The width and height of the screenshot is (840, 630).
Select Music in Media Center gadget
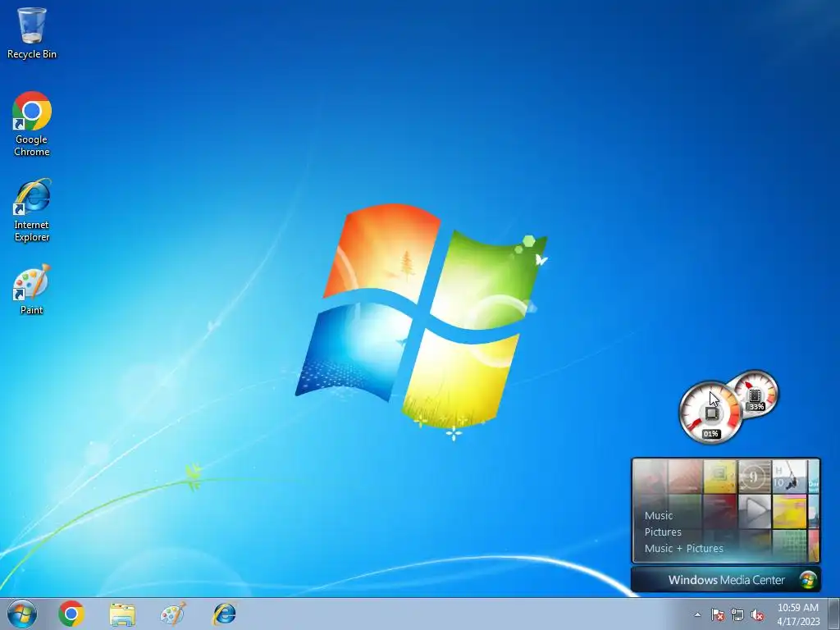coord(659,515)
